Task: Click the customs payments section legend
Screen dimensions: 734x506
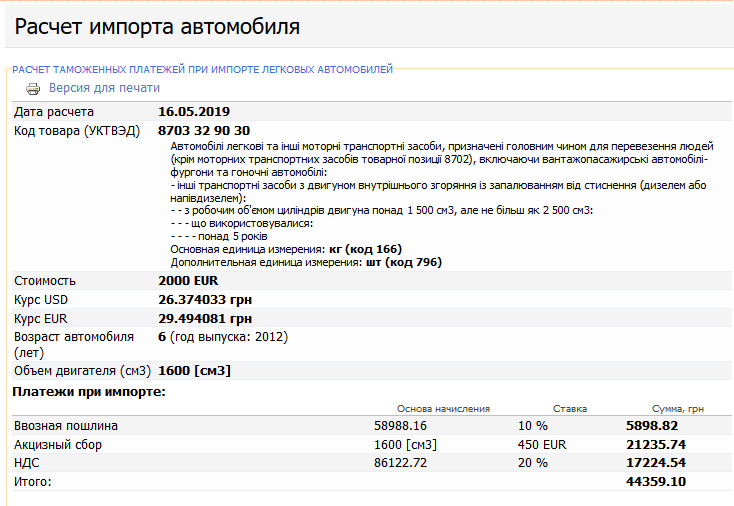Action: [202, 69]
